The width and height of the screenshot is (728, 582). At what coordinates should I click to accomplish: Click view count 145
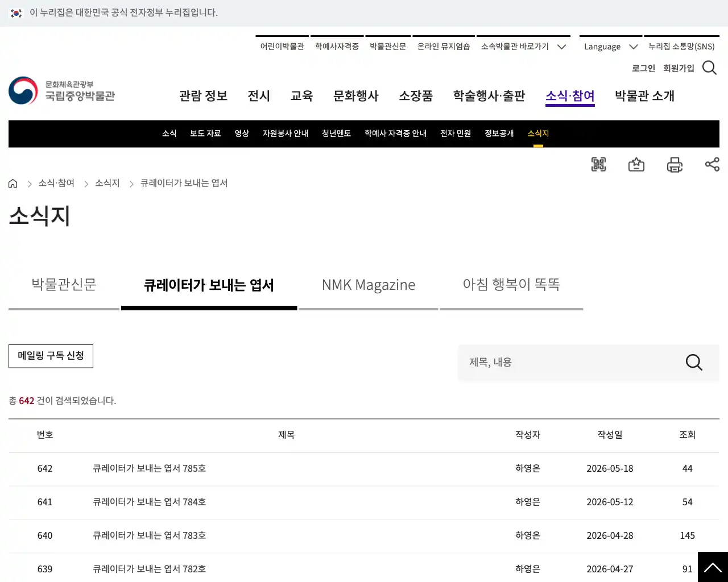[x=687, y=535]
